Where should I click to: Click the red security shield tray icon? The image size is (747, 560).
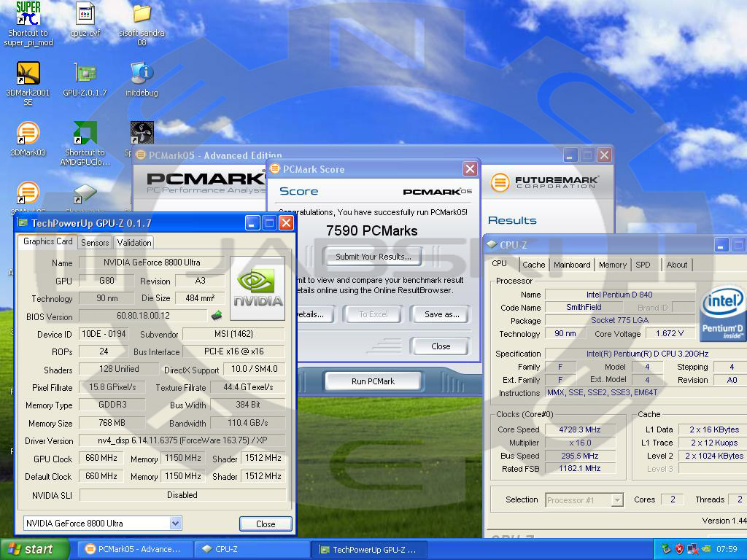(x=679, y=549)
